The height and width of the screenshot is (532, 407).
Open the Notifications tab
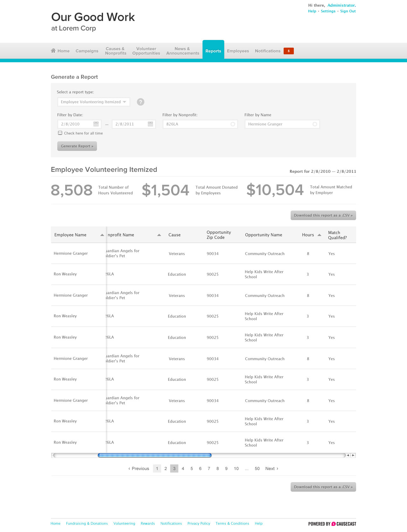(x=268, y=51)
